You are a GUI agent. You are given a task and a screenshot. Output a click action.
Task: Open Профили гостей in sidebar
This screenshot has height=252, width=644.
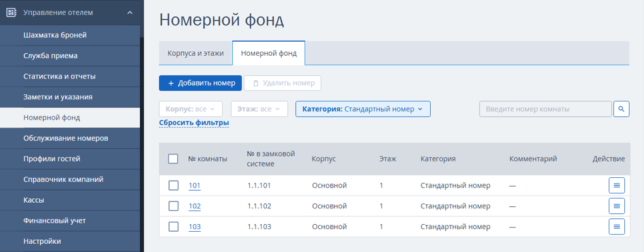pos(70,159)
